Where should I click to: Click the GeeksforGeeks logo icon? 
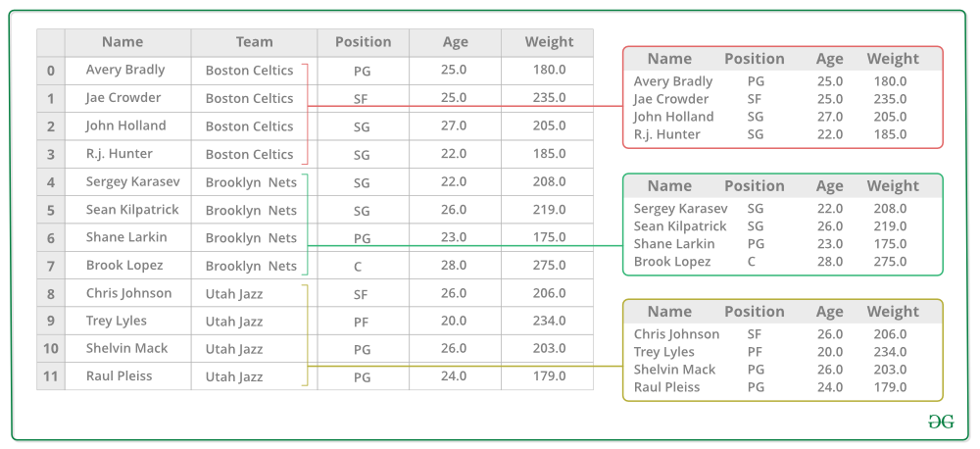click(x=941, y=423)
